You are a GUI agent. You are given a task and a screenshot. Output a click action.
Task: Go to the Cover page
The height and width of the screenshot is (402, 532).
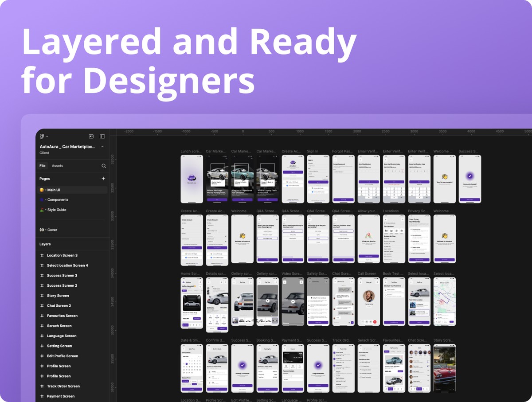coord(51,230)
